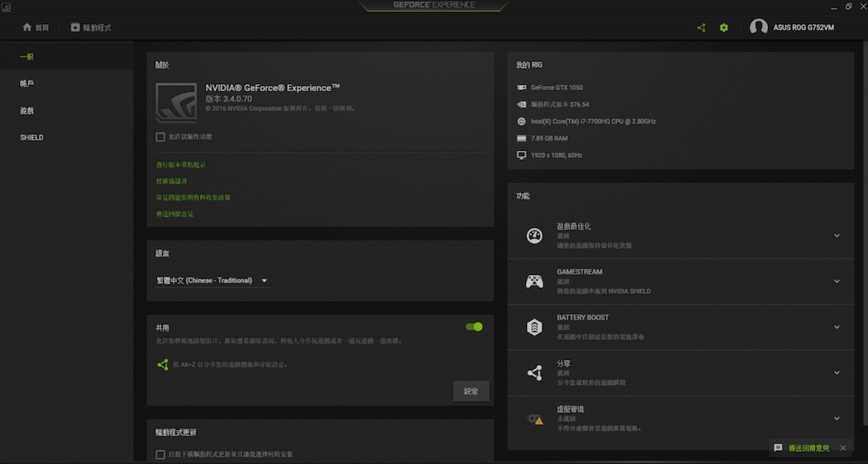Go to the Home tab (首頁)
Screen dimensions: 868x464
(36, 28)
